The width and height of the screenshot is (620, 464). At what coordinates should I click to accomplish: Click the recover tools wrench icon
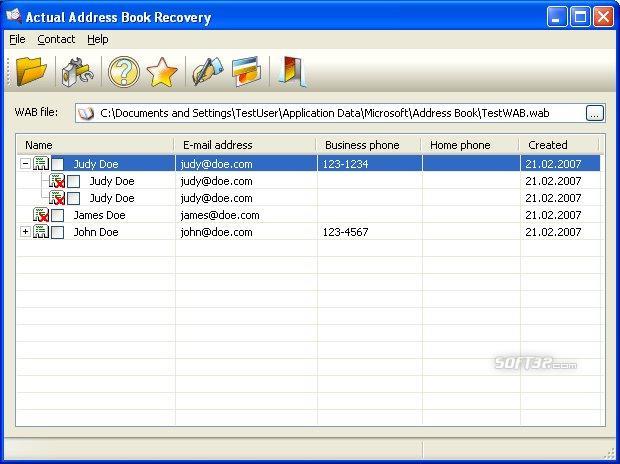pyautogui.click(x=78, y=72)
